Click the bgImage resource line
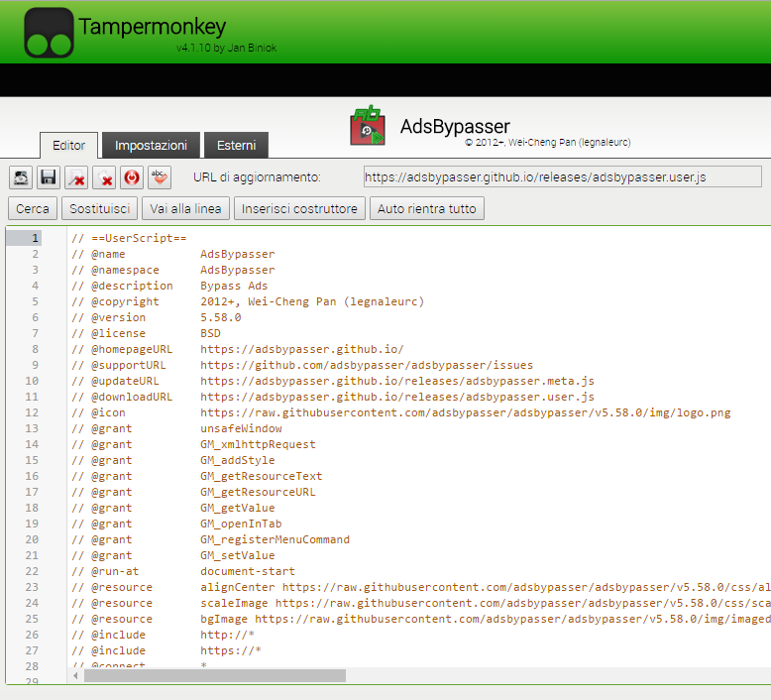 click(x=421, y=619)
